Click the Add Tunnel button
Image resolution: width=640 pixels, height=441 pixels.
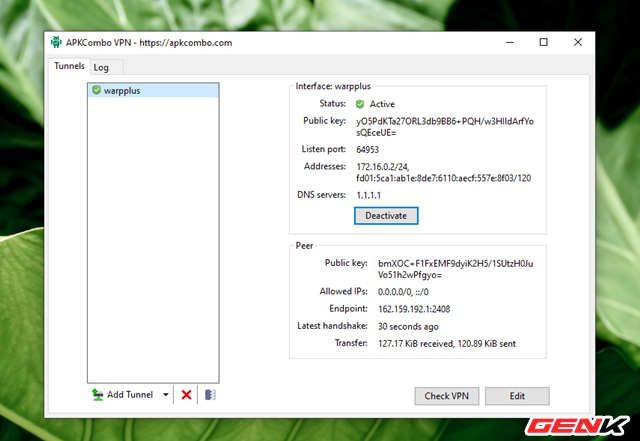coord(122,395)
